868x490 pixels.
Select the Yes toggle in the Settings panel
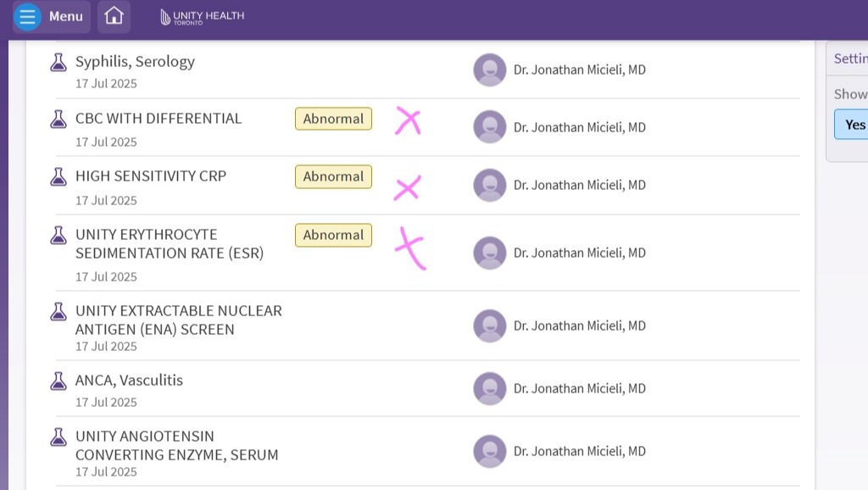[854, 125]
